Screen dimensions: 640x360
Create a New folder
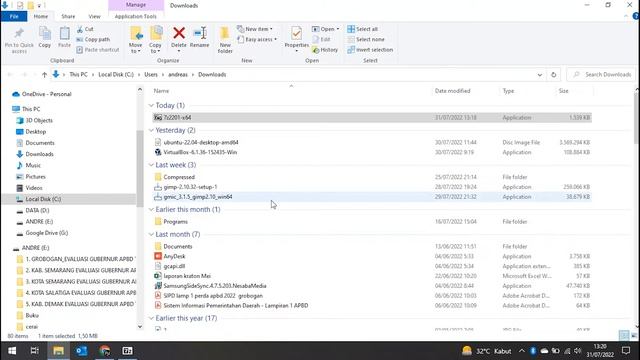pos(225,40)
